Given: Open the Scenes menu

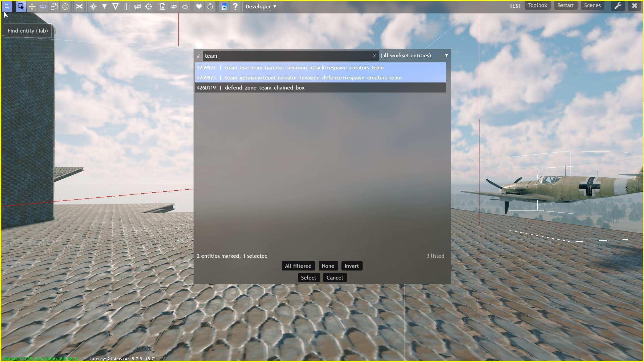Looking at the screenshot, I should tap(592, 5).
